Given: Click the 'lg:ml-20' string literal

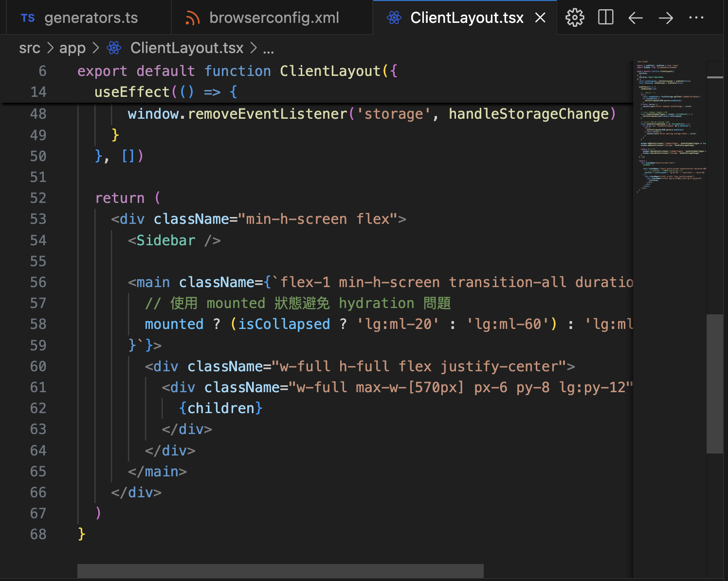Looking at the screenshot, I should point(398,324).
